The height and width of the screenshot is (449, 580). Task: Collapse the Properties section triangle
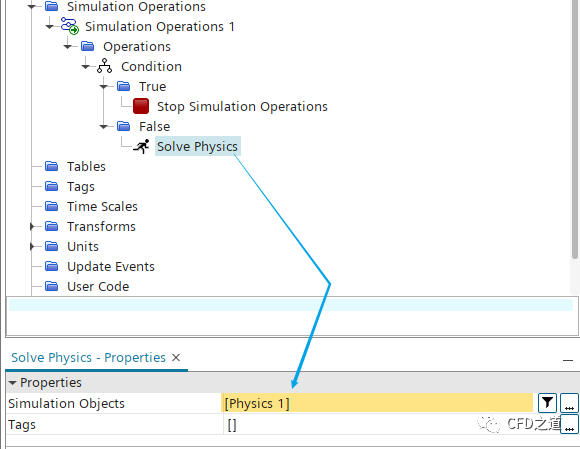(x=13, y=382)
